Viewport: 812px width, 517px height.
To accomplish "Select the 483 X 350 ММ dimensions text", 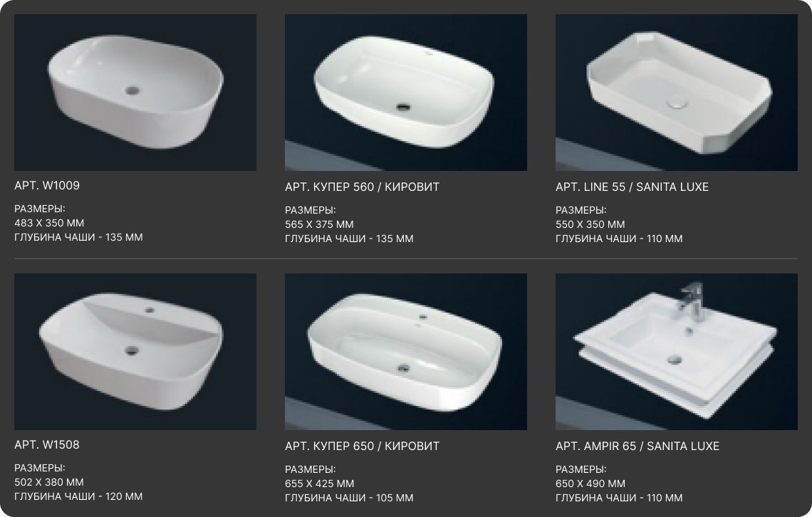I will (49, 223).
